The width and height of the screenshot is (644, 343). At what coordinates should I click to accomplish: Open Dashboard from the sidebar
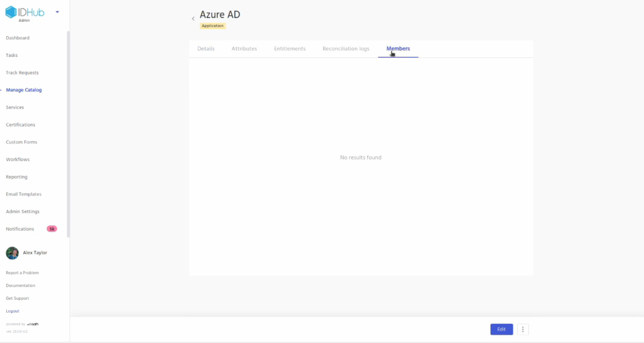tap(18, 38)
